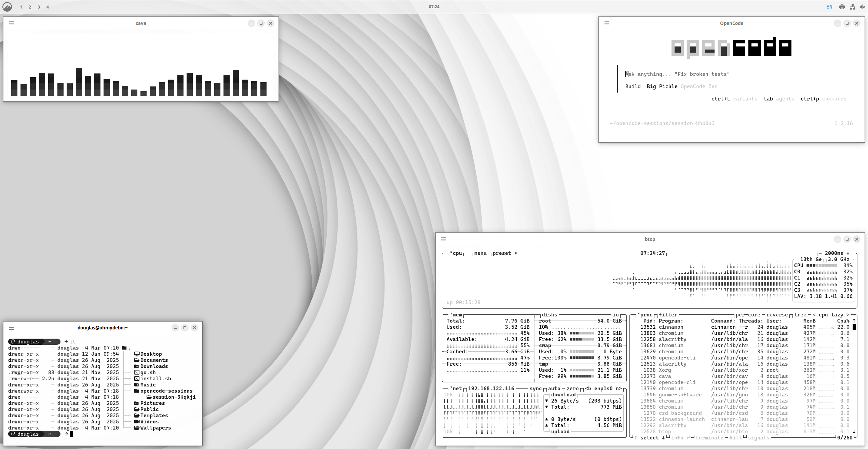Click the Ask anything prompt field in OpenCode
This screenshot has height=449, width=868.
677,74
